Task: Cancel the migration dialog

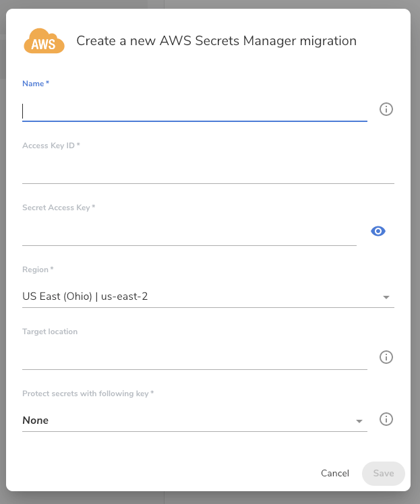Action: point(335,474)
